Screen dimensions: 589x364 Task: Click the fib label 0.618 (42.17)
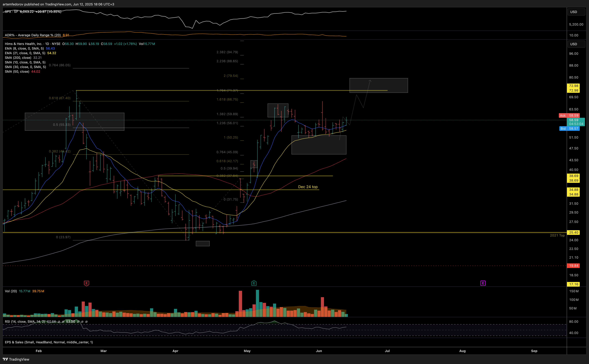(227, 161)
